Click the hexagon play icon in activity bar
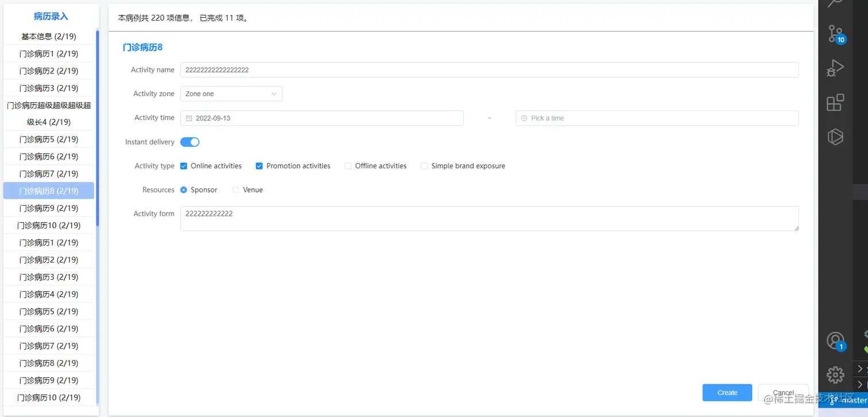 [x=835, y=137]
